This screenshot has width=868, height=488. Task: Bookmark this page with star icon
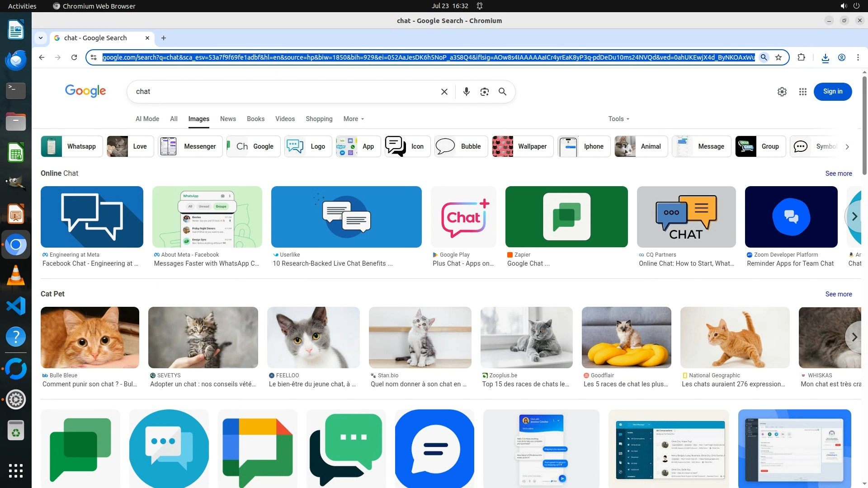pos(778,57)
